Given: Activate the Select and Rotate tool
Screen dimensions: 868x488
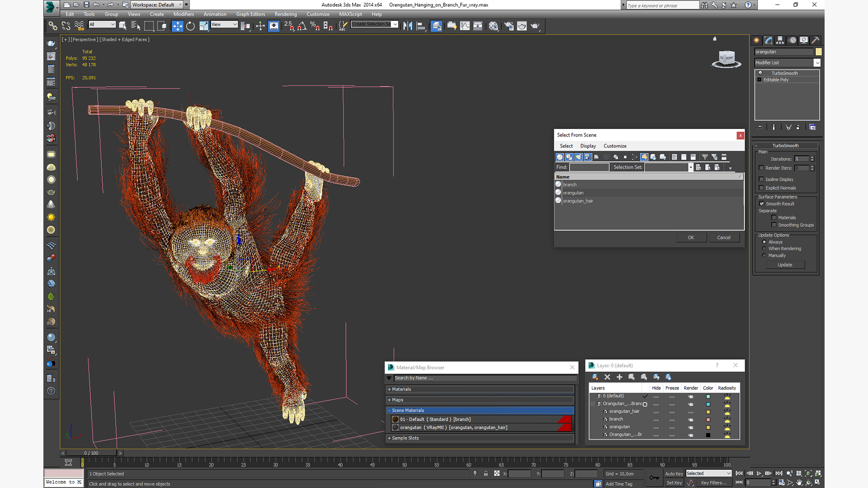Looking at the screenshot, I should [190, 26].
